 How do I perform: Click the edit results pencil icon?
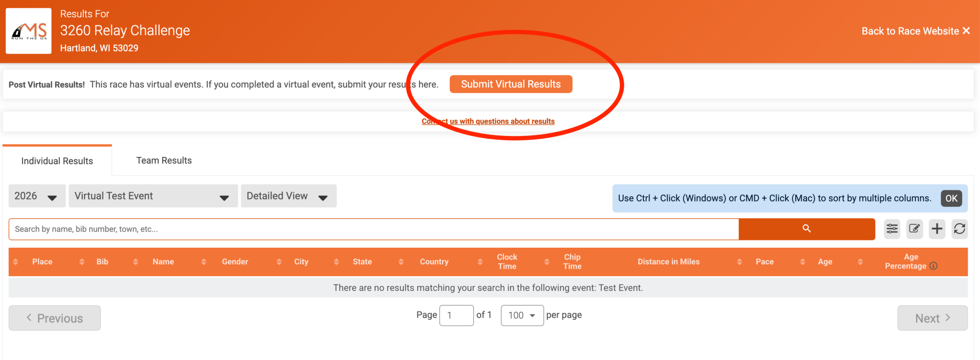pos(914,229)
